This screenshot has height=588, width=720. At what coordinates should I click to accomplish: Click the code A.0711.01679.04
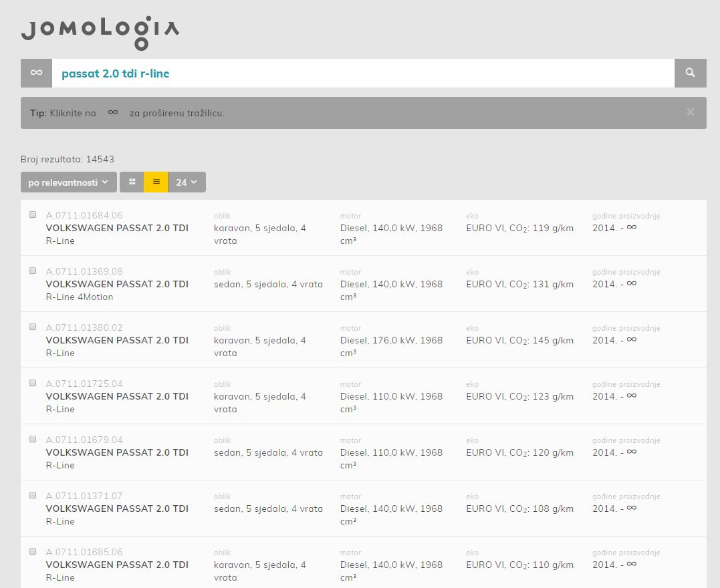(84, 440)
